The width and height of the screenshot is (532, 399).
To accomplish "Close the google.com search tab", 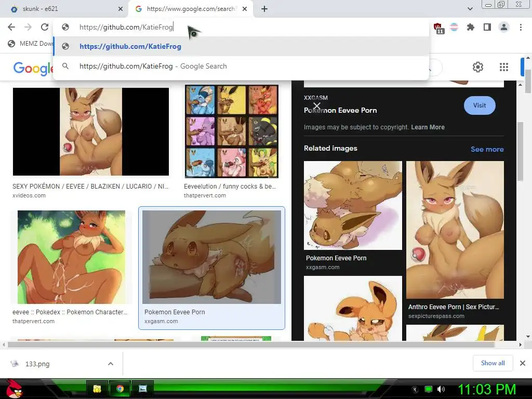I will [245, 9].
